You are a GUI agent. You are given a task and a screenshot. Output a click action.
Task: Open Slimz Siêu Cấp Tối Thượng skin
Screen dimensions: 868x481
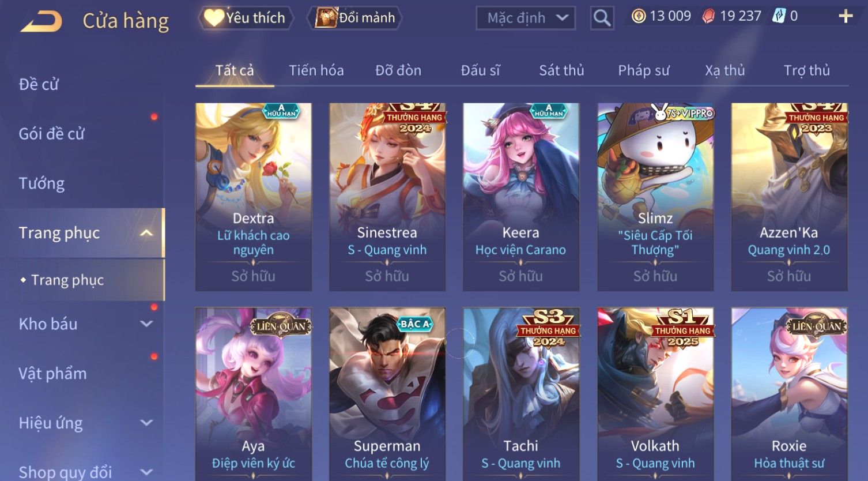pos(655,197)
